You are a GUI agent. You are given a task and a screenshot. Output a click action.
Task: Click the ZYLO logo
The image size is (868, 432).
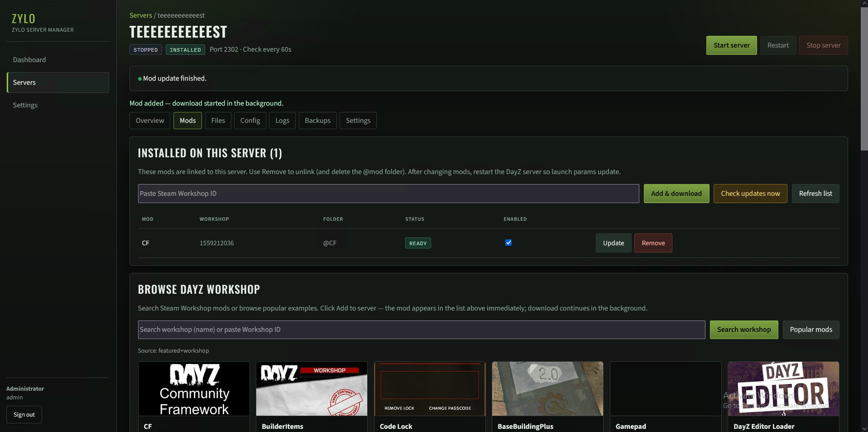(24, 19)
